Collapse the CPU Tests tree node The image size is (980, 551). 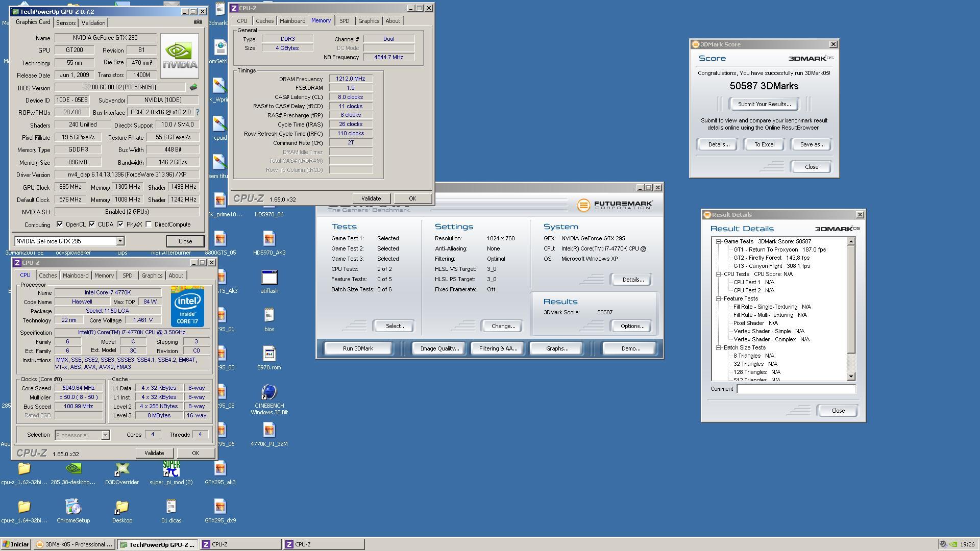click(718, 274)
